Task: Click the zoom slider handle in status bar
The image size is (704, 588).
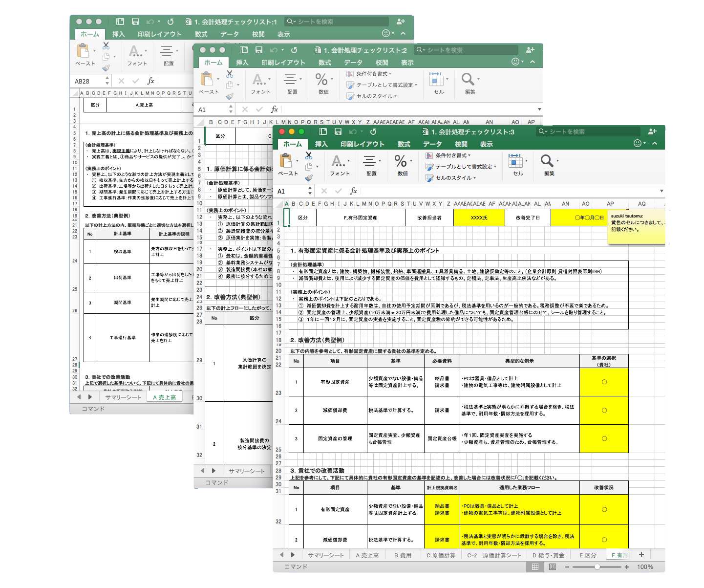Action: coord(597,567)
